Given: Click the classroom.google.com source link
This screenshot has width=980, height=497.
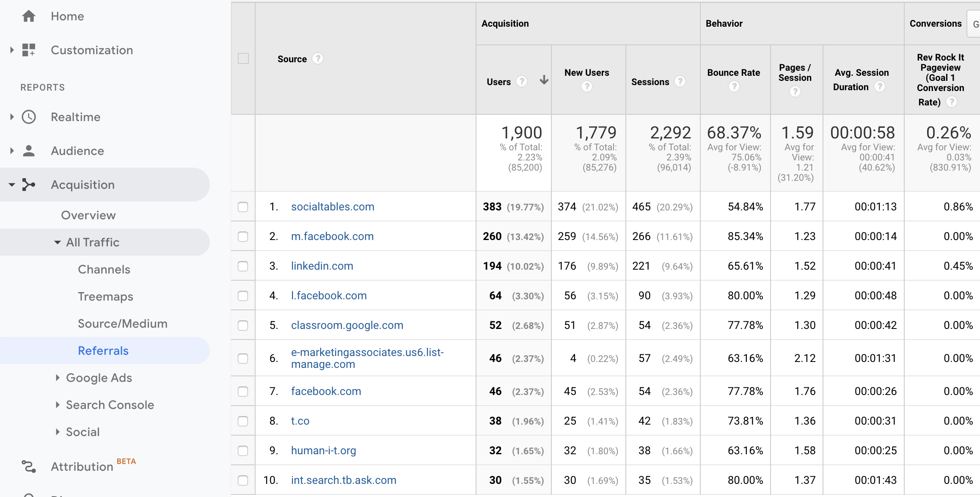Looking at the screenshot, I should [347, 325].
